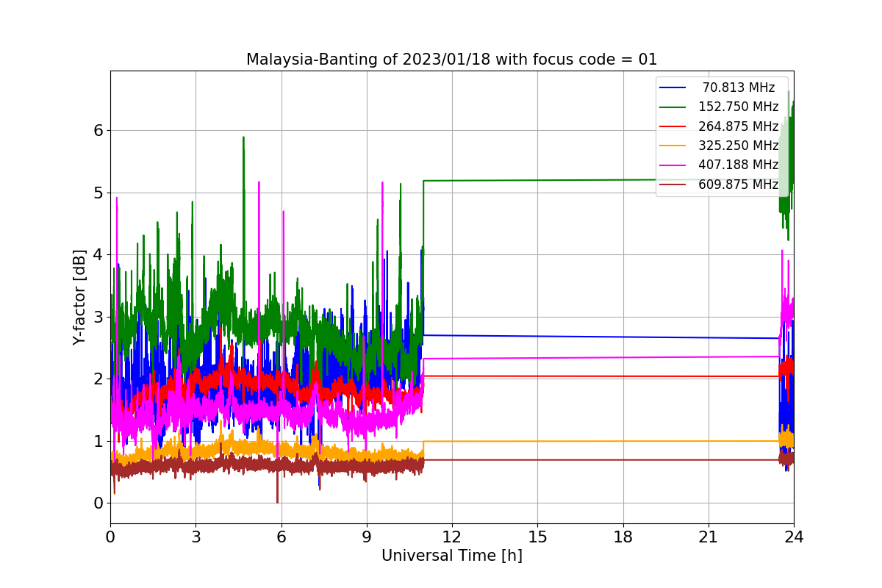
Task: Click x-axis tick label '0'
Action: (x=110, y=537)
